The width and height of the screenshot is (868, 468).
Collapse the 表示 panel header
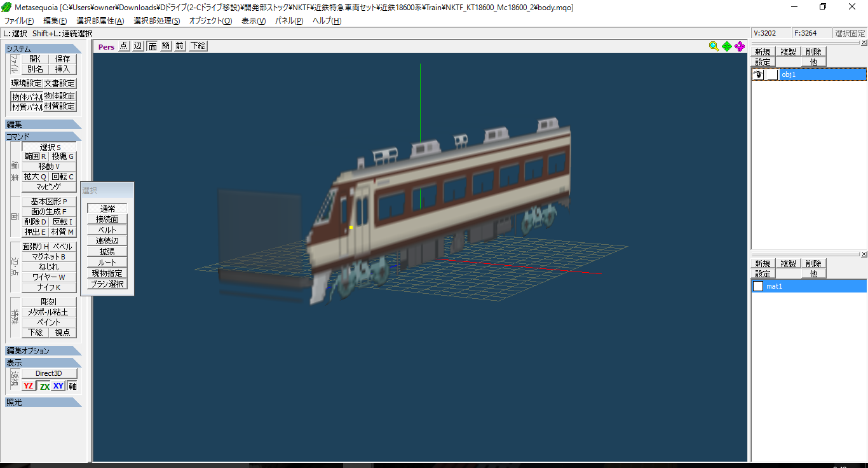click(x=43, y=362)
